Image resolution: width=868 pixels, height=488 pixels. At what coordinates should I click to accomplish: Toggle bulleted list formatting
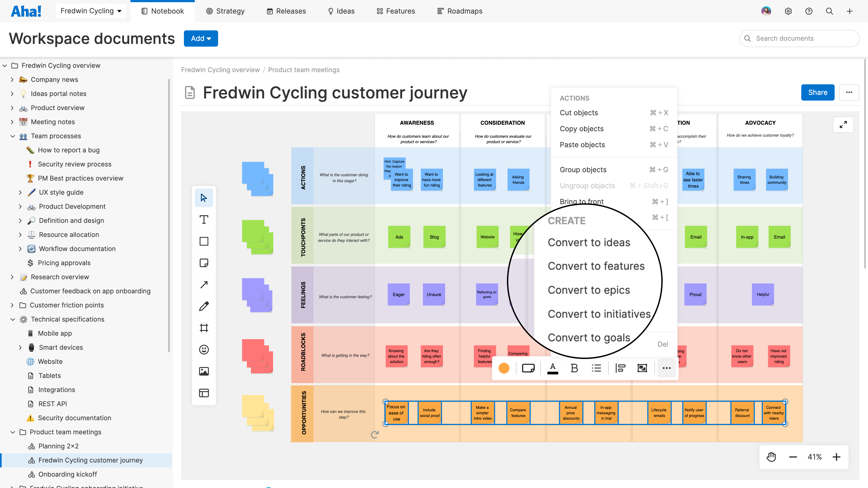coord(596,368)
